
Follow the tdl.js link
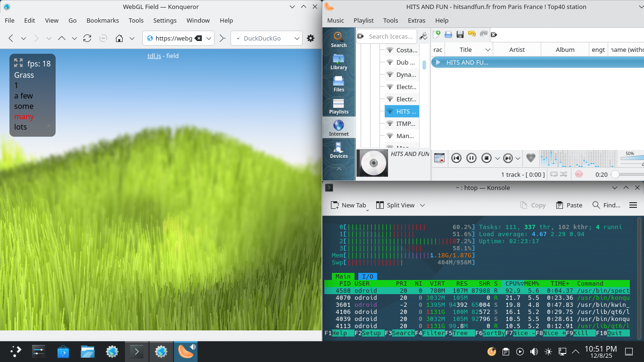(x=154, y=56)
